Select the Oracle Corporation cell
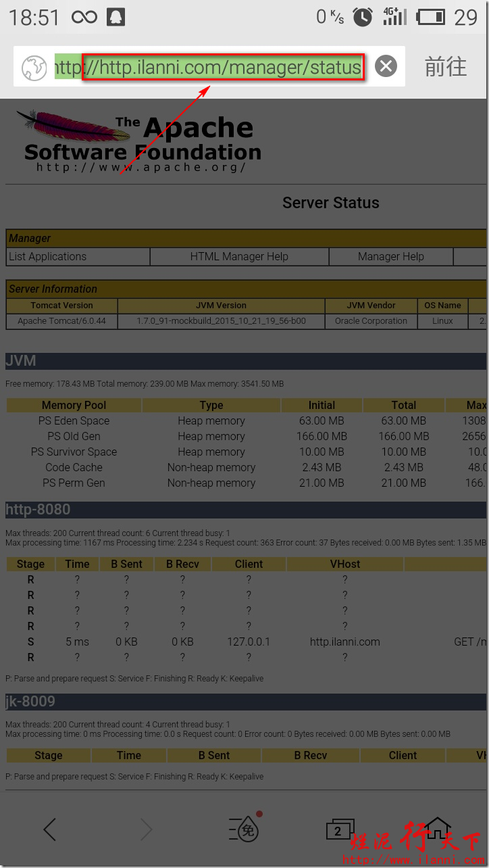489x868 pixels. tap(371, 321)
